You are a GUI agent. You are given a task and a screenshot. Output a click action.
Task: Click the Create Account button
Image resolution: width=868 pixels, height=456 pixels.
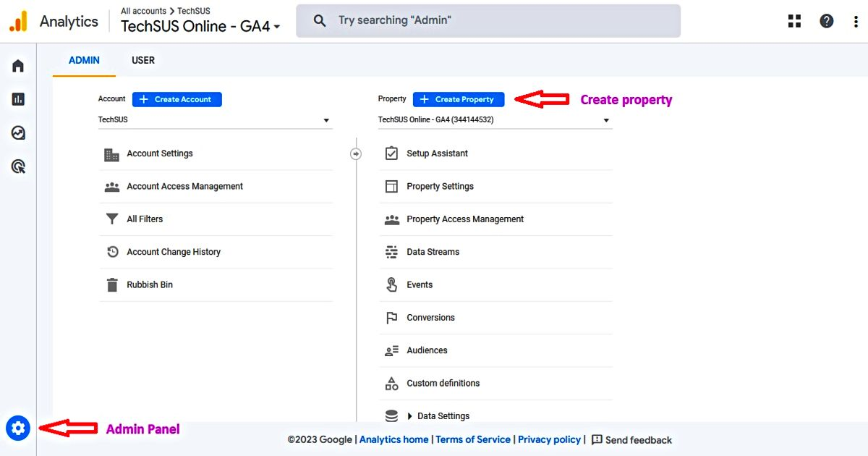177,99
